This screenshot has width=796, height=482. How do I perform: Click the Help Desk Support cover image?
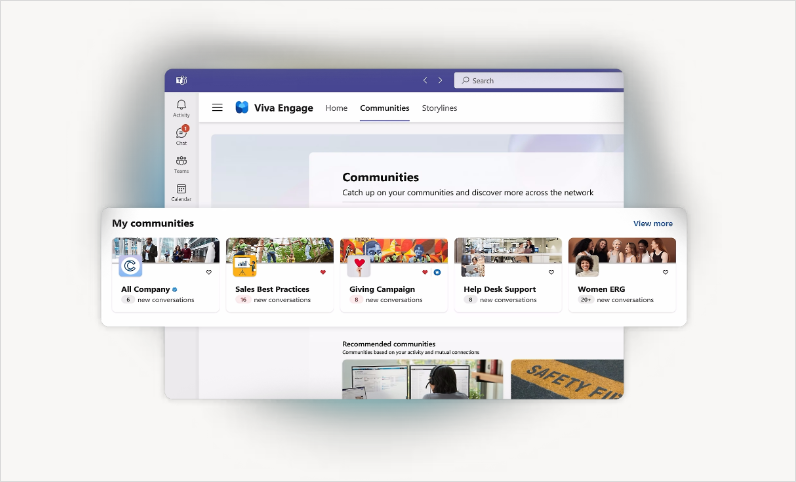pyautogui.click(x=508, y=248)
